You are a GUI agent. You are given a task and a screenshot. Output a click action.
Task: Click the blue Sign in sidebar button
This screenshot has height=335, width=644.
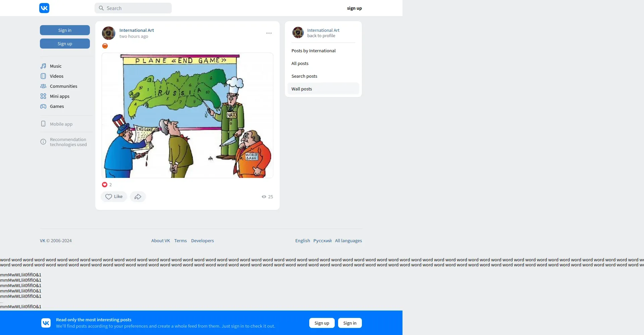(x=65, y=30)
